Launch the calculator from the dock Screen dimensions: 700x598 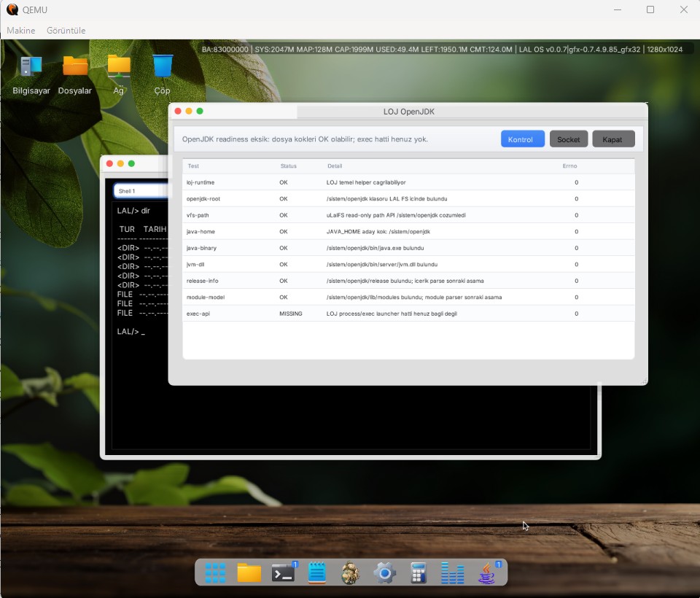(419, 572)
